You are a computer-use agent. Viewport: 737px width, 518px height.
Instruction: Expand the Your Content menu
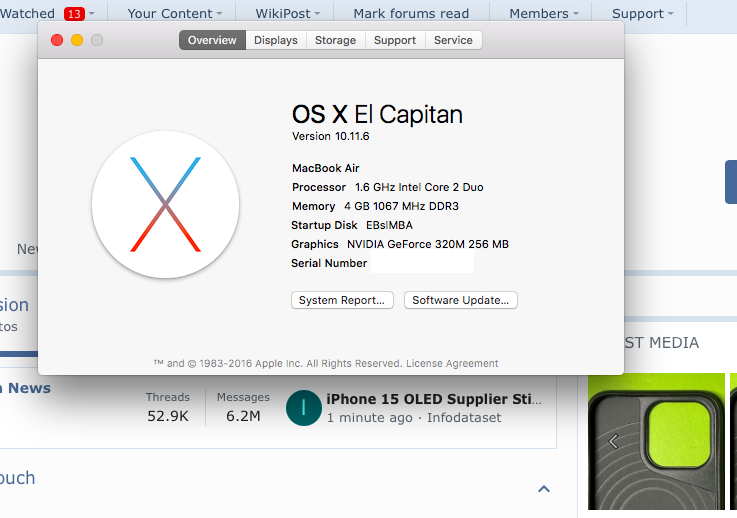(x=175, y=14)
